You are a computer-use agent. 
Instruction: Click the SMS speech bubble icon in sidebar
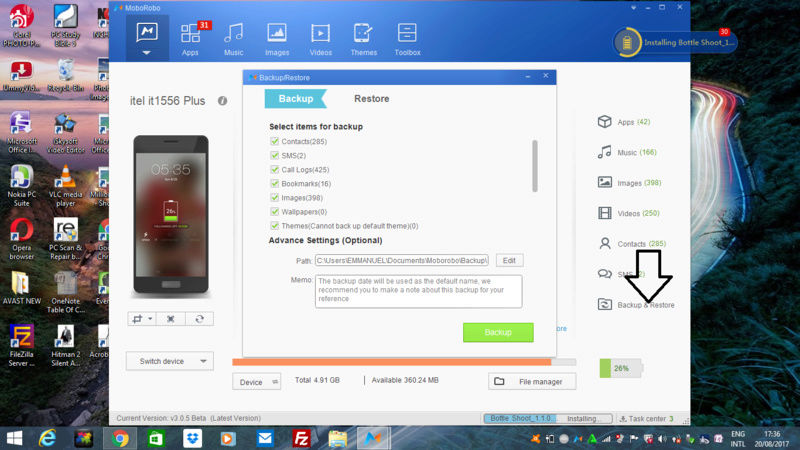(x=605, y=274)
